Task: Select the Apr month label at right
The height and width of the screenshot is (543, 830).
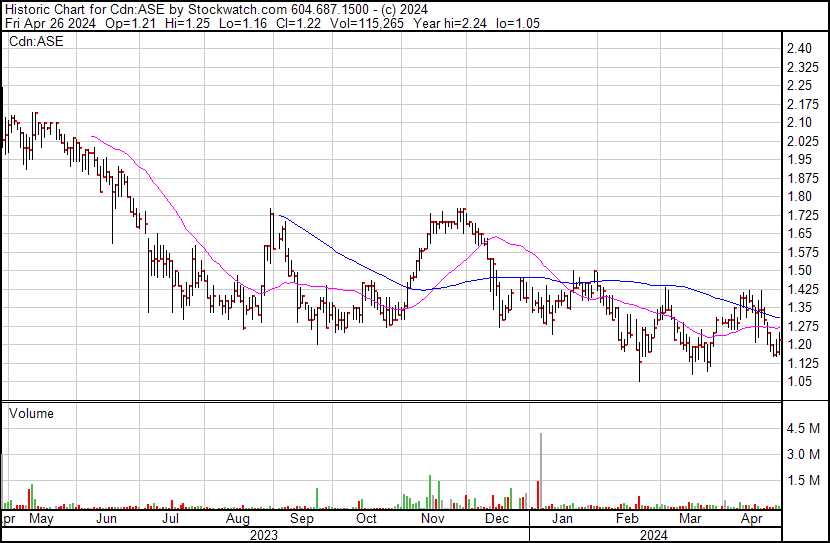Action: pos(752,519)
